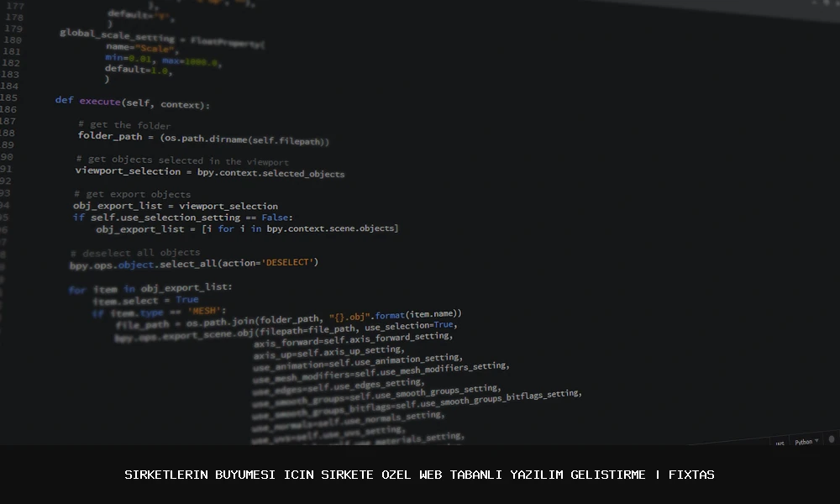Open the Python language dropdown in status bar
Viewport: 840px width, 504px height.
(806, 442)
